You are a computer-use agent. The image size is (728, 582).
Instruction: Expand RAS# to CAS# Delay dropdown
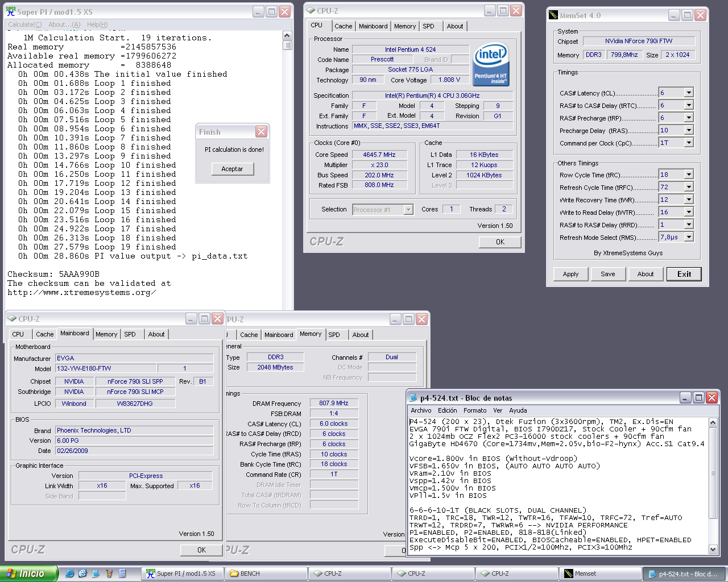[x=689, y=105]
